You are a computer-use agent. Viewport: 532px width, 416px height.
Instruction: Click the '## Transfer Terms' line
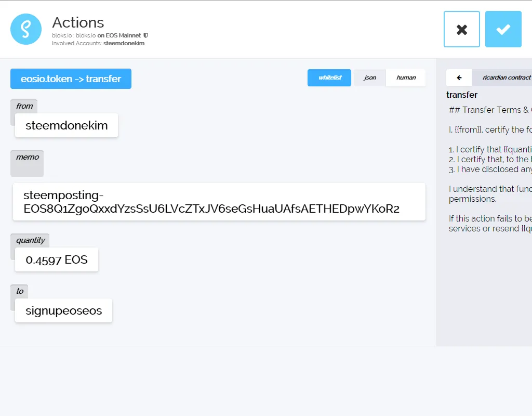490,110
